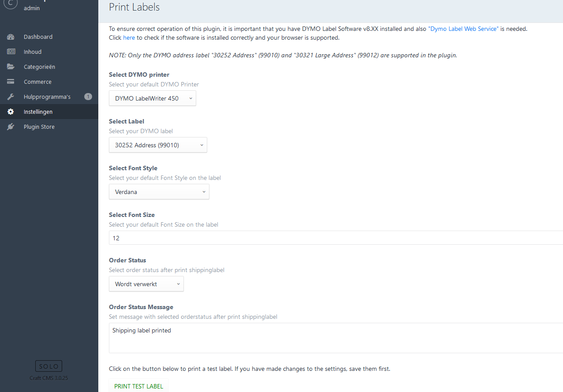Open Plugin Store in sidebar
The width and height of the screenshot is (563, 392).
click(39, 127)
